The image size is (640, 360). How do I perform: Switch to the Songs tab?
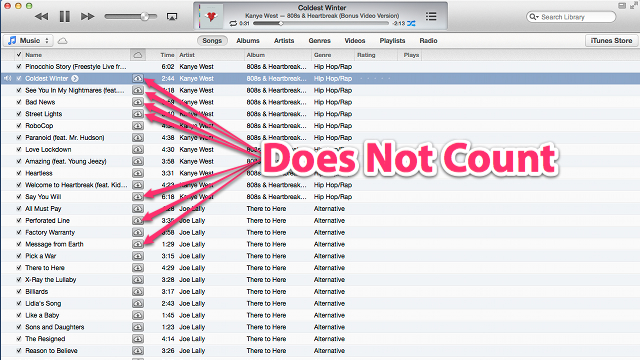212,41
